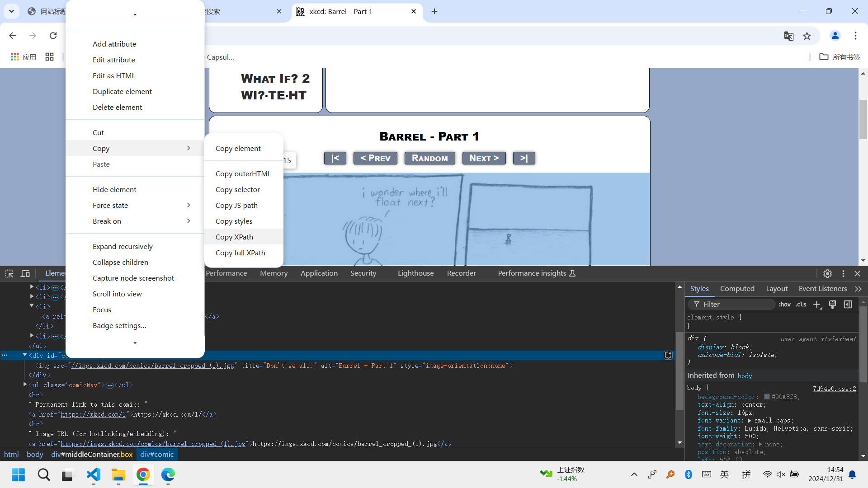The width and height of the screenshot is (868, 488).
Task: Select Copy outerHTML option
Action: pos(243,174)
